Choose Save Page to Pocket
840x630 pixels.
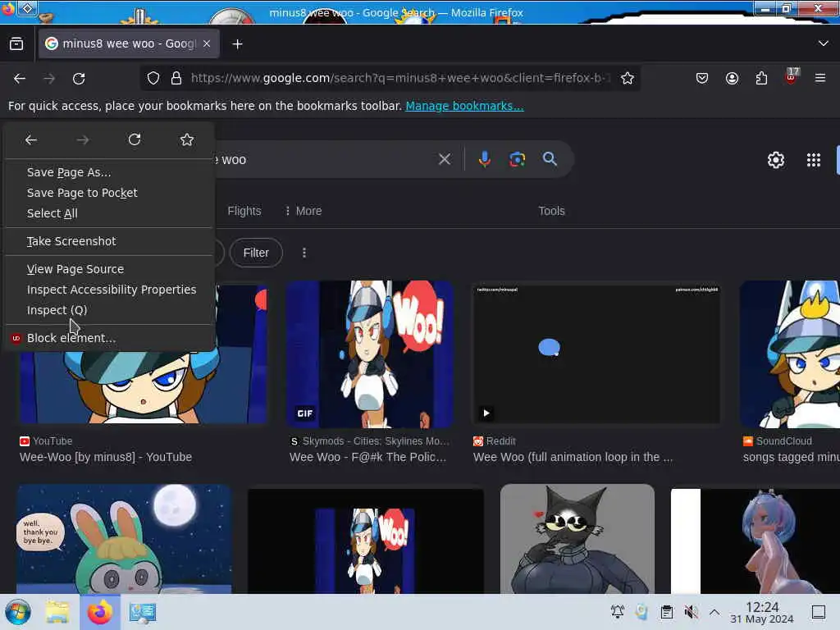110,193
